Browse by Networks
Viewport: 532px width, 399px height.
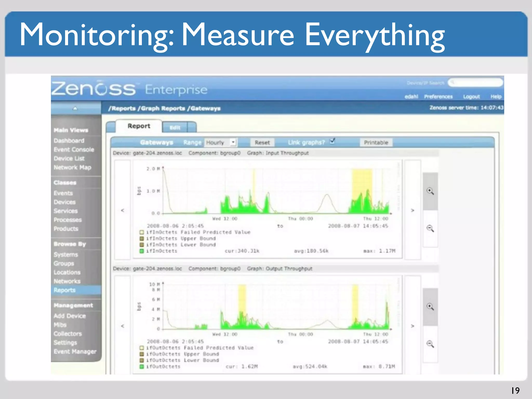point(67,281)
